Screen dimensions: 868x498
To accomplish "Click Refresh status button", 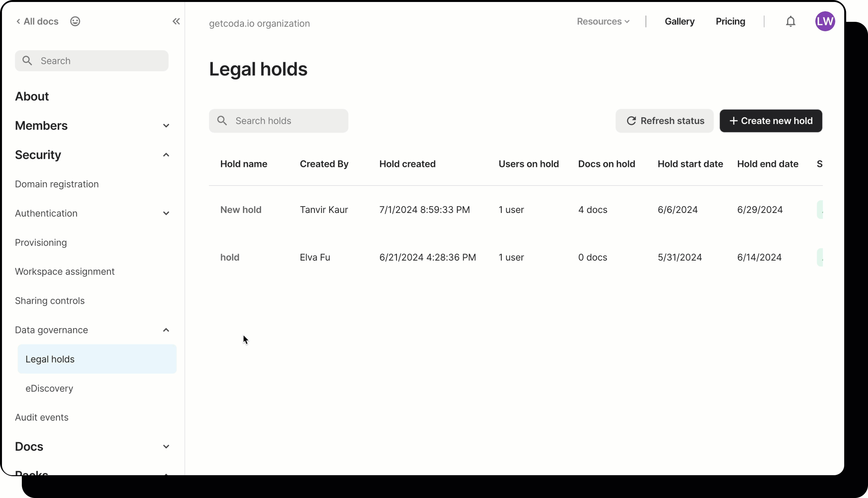I will click(x=665, y=121).
